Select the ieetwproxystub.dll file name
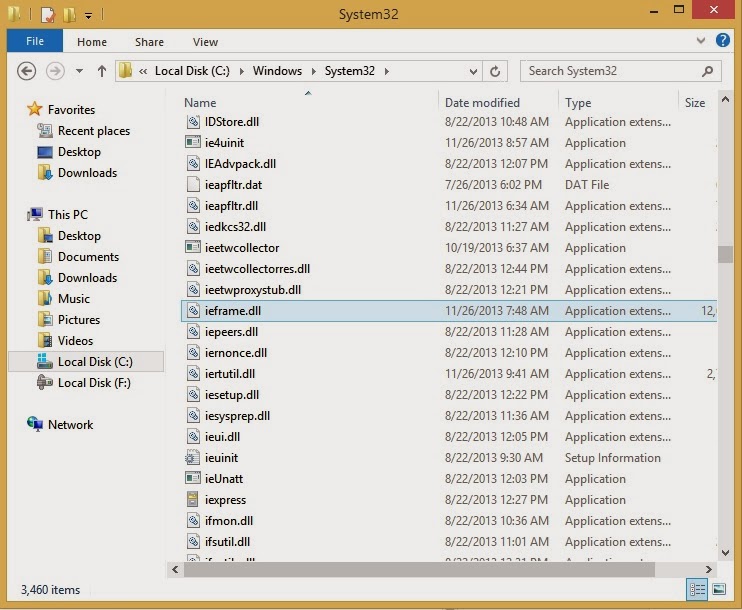742x610 pixels. pos(253,290)
